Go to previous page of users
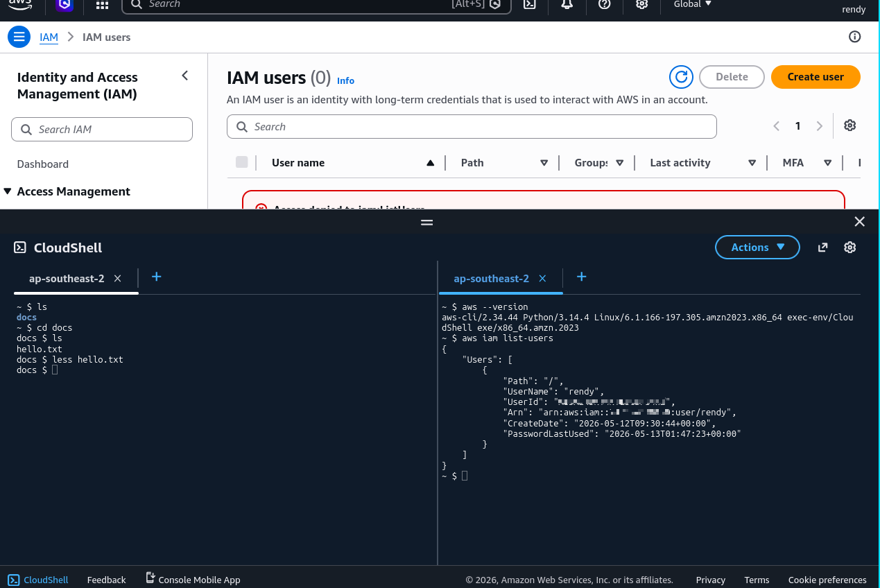Image resolution: width=880 pixels, height=588 pixels. point(777,126)
